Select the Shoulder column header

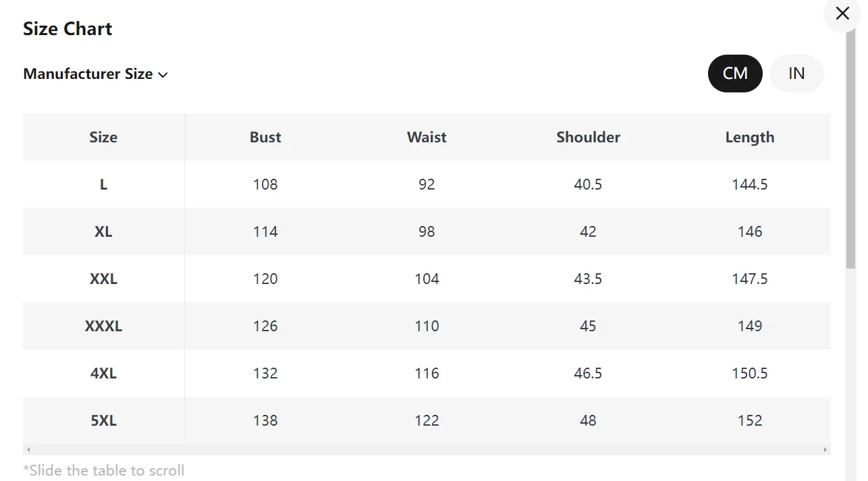point(588,137)
